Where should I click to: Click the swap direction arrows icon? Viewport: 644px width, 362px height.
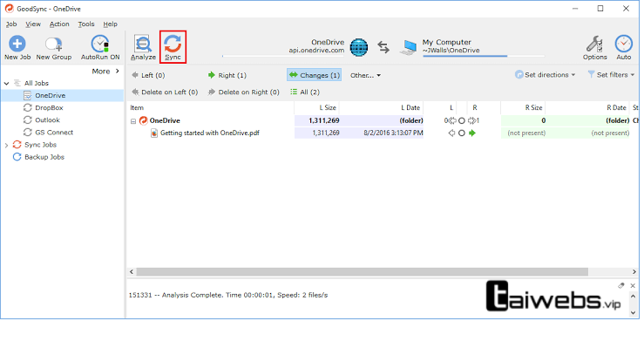point(383,47)
